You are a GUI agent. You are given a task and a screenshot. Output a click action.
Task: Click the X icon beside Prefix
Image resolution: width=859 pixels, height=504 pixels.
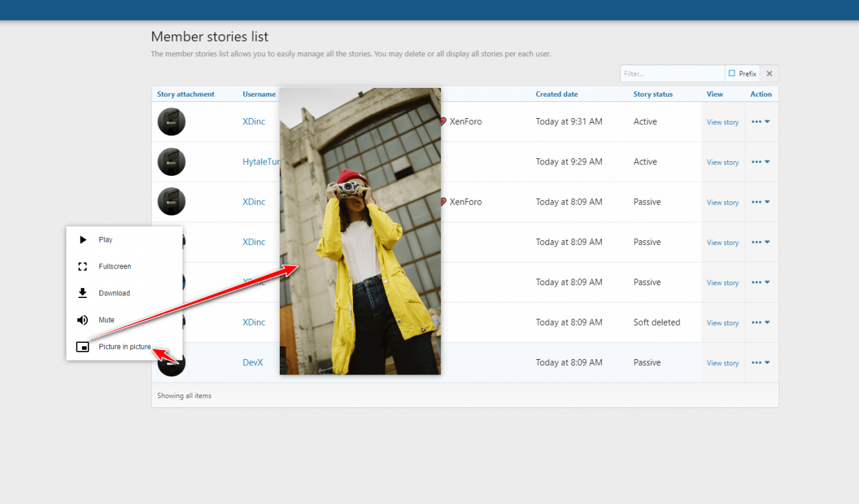pos(770,74)
